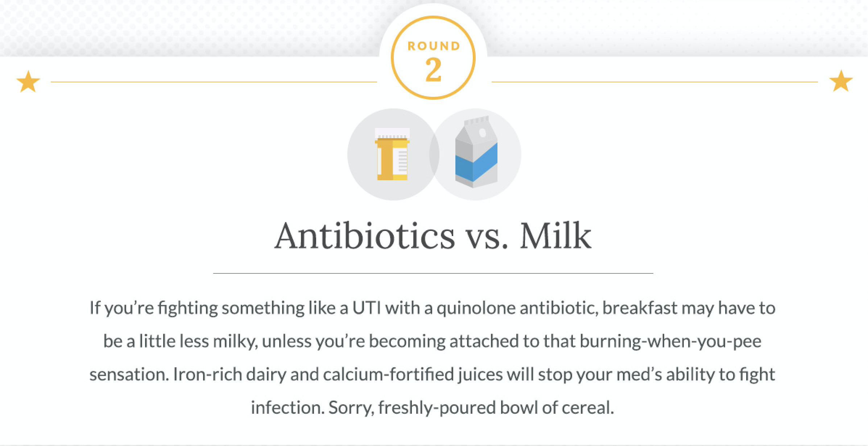Image resolution: width=868 pixels, height=446 pixels.
Task: Click the word Antibiotics in the heading
Action: (x=364, y=236)
